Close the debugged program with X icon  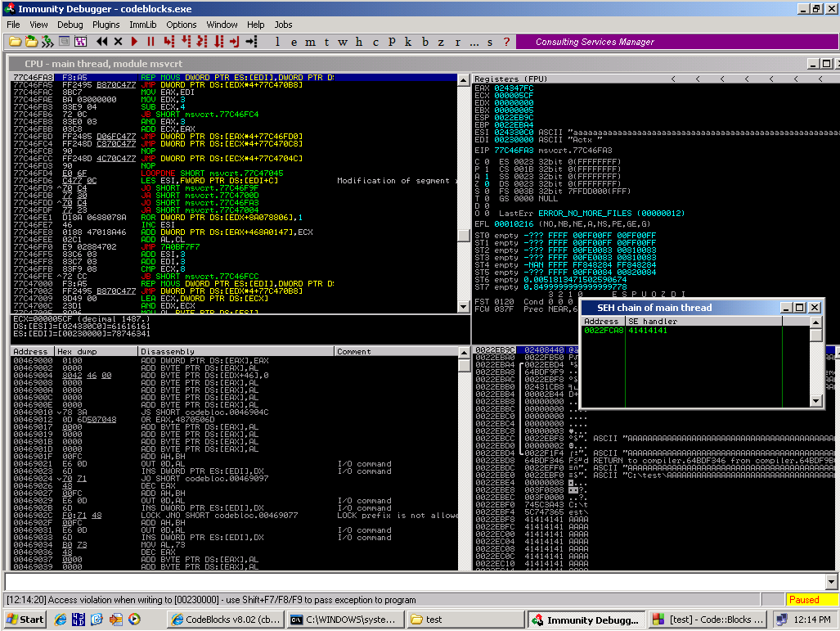[x=119, y=42]
